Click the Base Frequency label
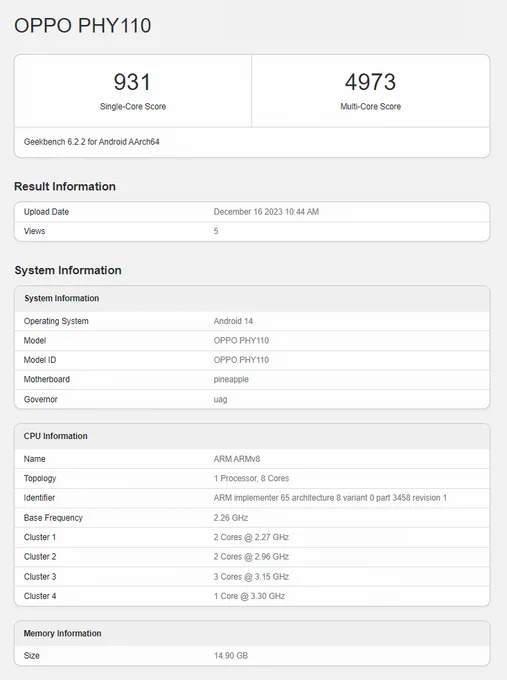Screen dimensions: 507x680 (x=53, y=518)
